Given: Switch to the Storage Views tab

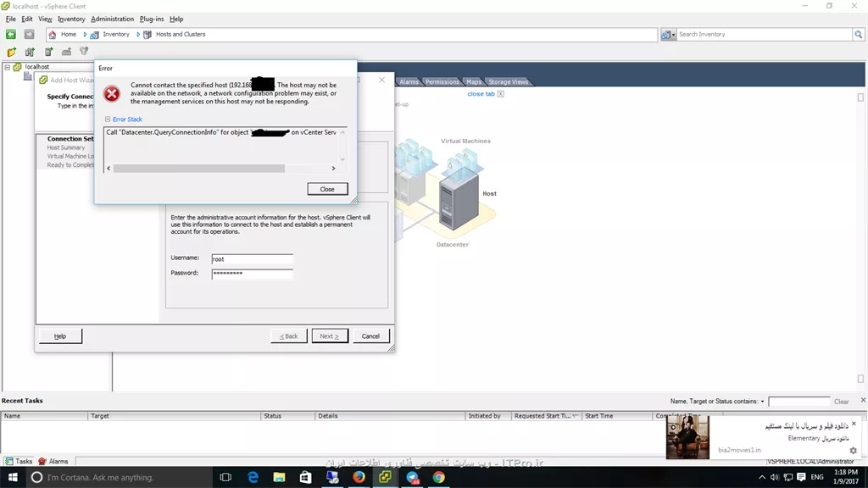Looking at the screenshot, I should tap(509, 82).
